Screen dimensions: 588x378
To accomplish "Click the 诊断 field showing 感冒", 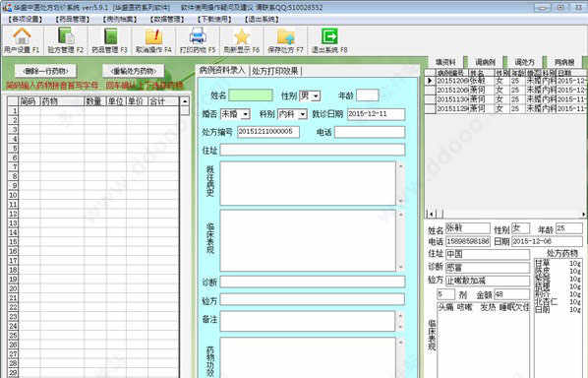I will [x=488, y=268].
